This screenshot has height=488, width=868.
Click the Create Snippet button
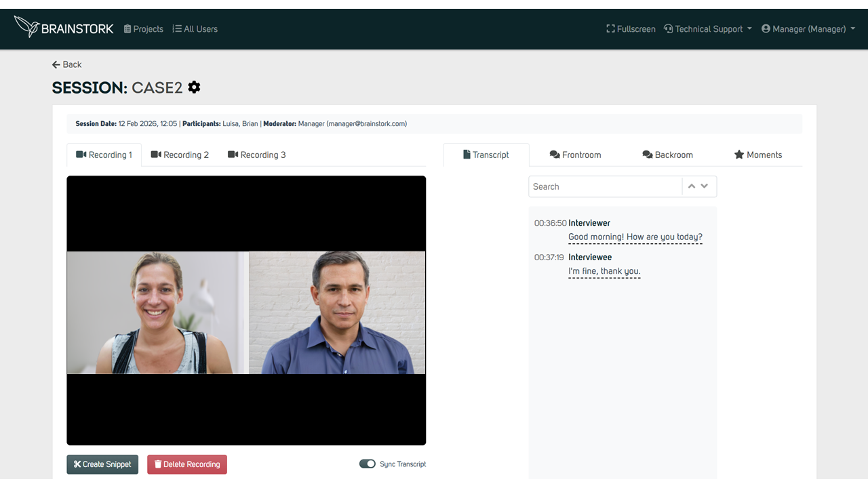point(102,464)
